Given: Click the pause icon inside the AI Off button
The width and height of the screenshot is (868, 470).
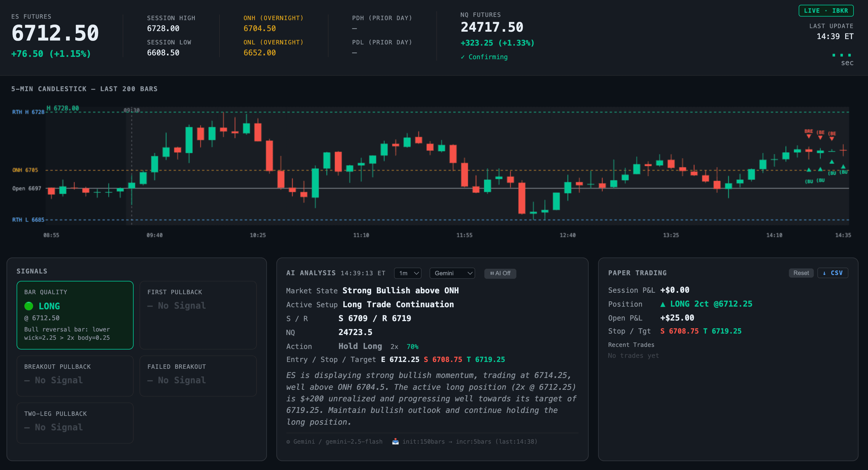Looking at the screenshot, I should coord(492,273).
